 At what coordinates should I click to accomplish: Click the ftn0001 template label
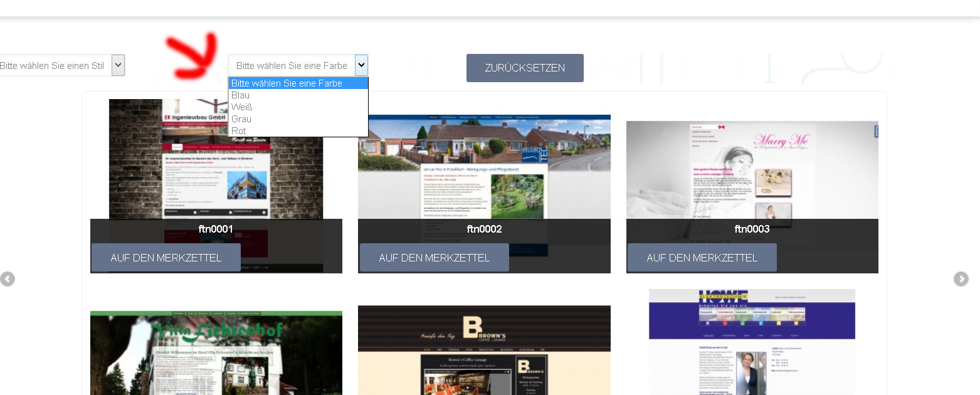point(216,229)
